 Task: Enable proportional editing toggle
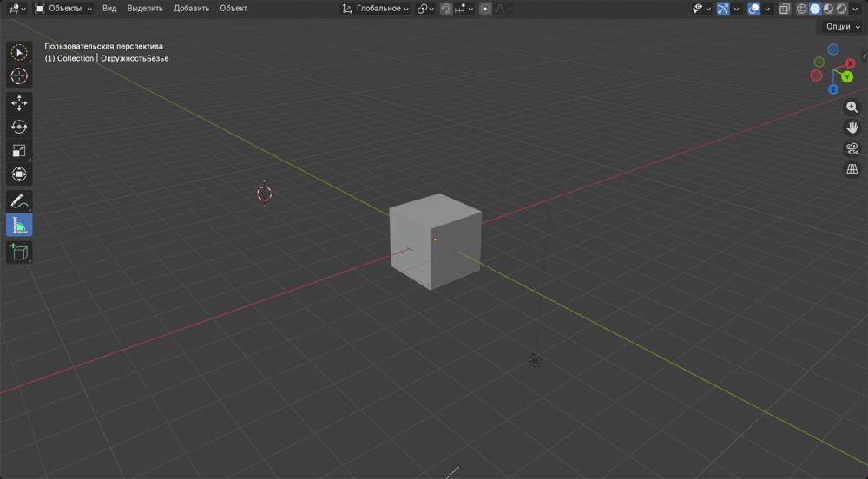485,9
